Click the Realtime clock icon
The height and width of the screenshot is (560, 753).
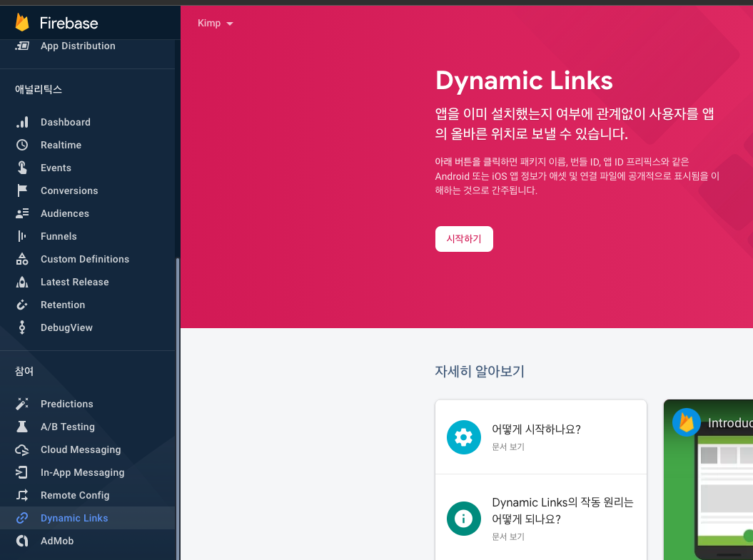(22, 145)
